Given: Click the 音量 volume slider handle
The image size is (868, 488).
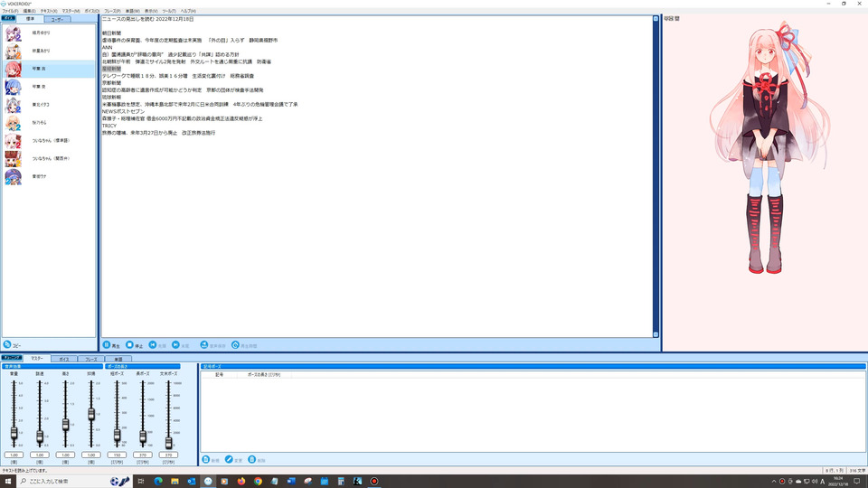Looking at the screenshot, I should (x=14, y=433).
